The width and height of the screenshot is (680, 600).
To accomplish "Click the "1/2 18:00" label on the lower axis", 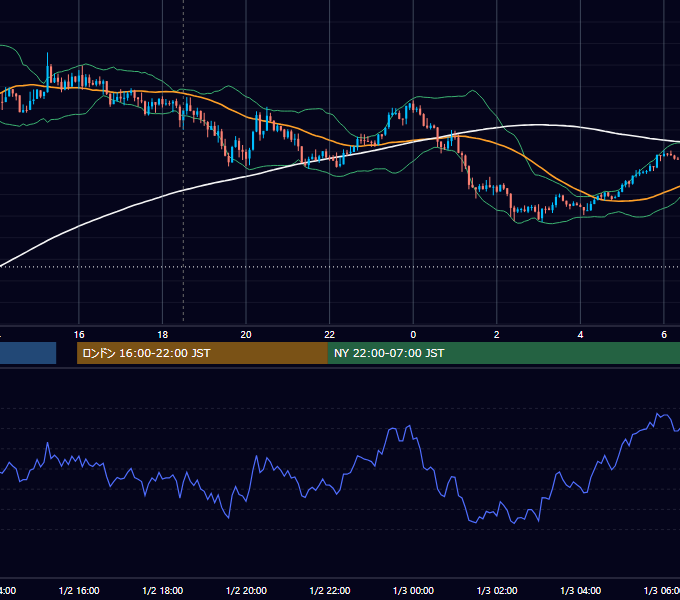I will pos(163,590).
